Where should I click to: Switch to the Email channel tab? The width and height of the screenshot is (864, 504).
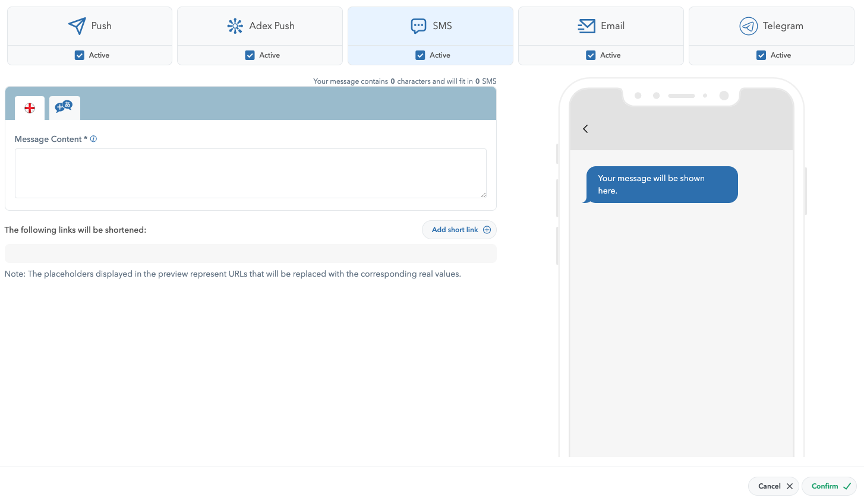pyautogui.click(x=601, y=26)
